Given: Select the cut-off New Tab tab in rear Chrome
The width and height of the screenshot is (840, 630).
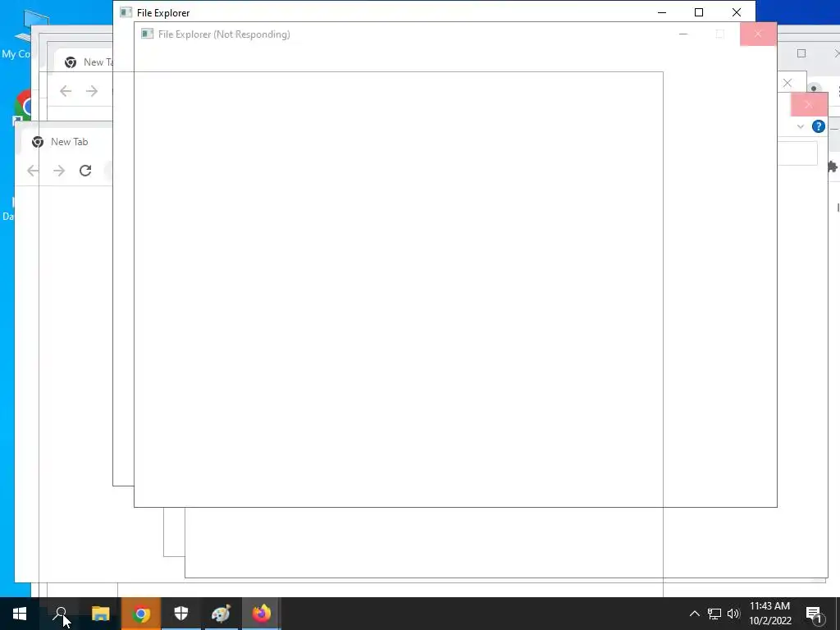Looking at the screenshot, I should pyautogui.click(x=84, y=62).
